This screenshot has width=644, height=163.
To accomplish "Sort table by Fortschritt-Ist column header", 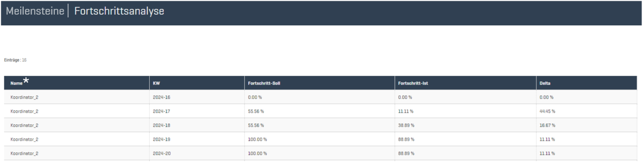I will click(x=413, y=83).
